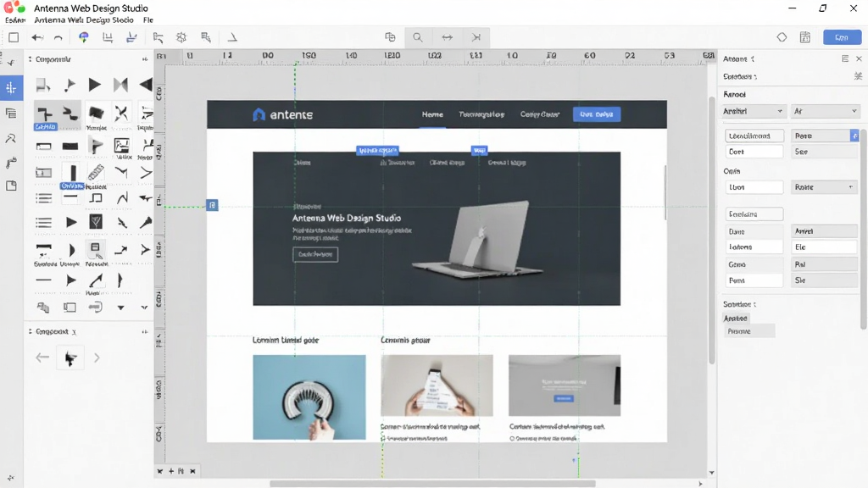868x488 pixels.
Task: Click the 'Lbon' input field under the third right panel heading
Action: point(754,187)
